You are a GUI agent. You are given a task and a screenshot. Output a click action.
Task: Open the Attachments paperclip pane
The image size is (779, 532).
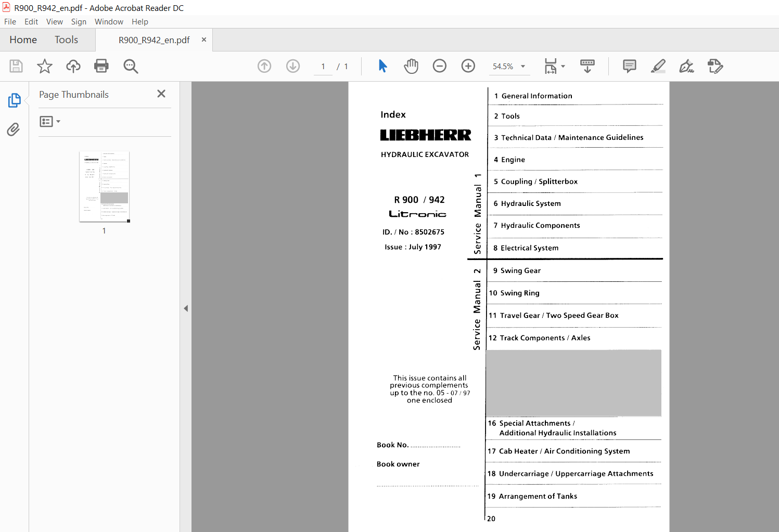point(14,129)
